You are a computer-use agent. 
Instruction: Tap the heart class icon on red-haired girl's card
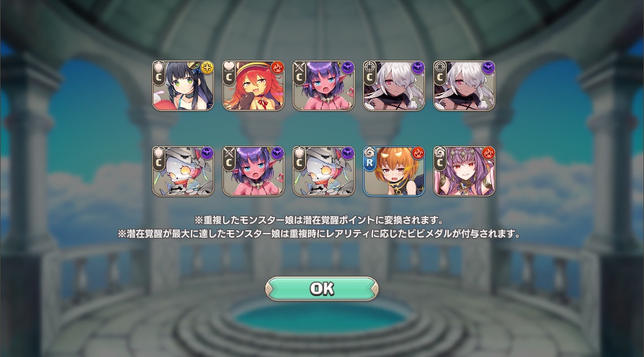coord(229,66)
